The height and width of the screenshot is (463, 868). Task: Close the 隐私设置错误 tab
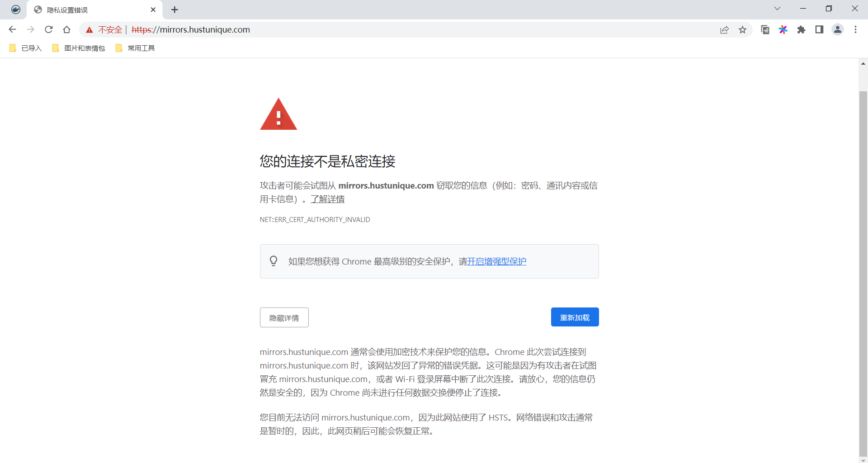tap(153, 9)
